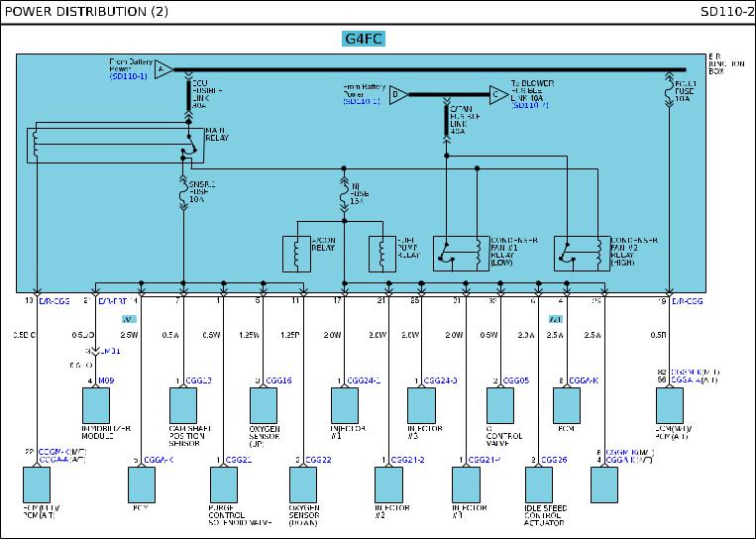Viewport: 756px width, 539px height.
Task: Select the Oxygen Sensor (UP) component box
Action: pos(264,406)
